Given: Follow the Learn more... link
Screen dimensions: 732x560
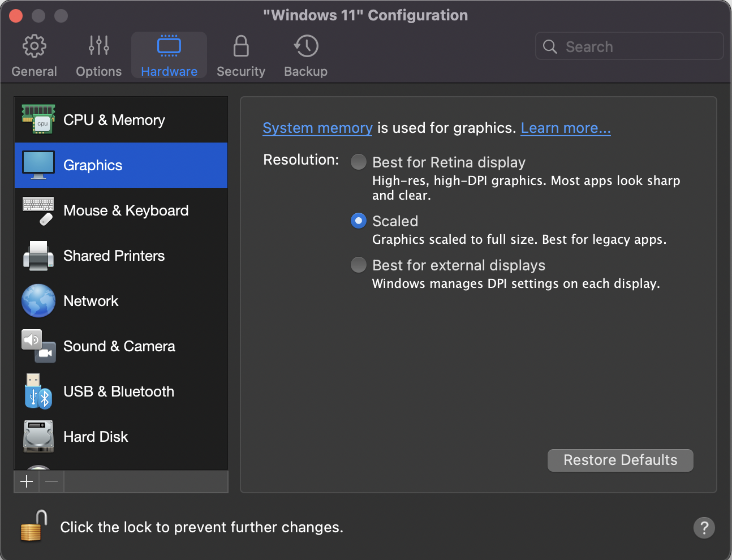Looking at the screenshot, I should click(566, 128).
